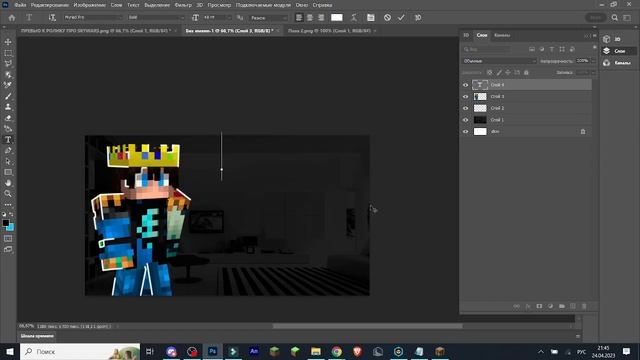Viewport: 640px width, 360px height.
Task: Open the collapsed Каналы panel button
Action: [618, 63]
